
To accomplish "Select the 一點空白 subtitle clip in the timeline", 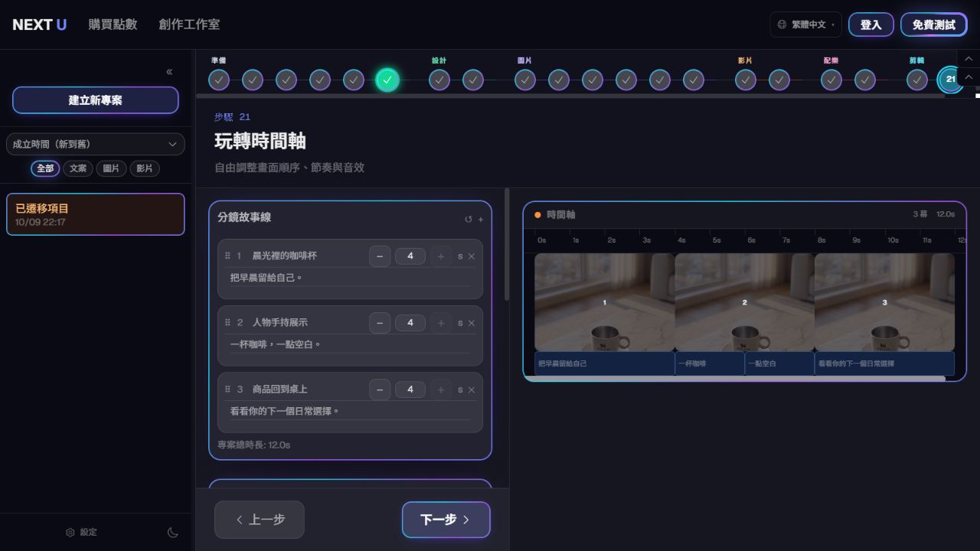I will point(779,364).
